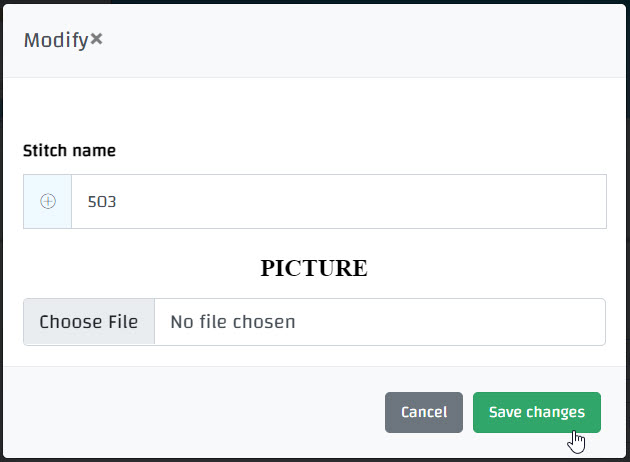Cancel the modification

pyautogui.click(x=423, y=412)
